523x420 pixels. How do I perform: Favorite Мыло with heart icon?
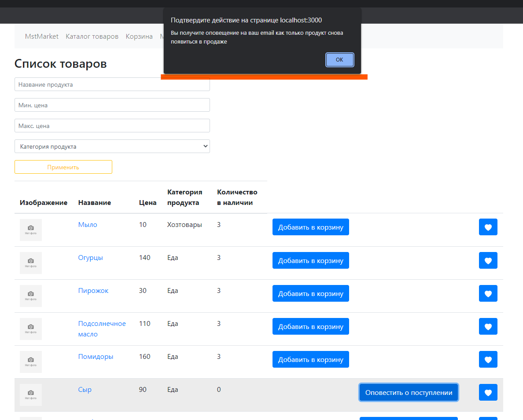(488, 227)
